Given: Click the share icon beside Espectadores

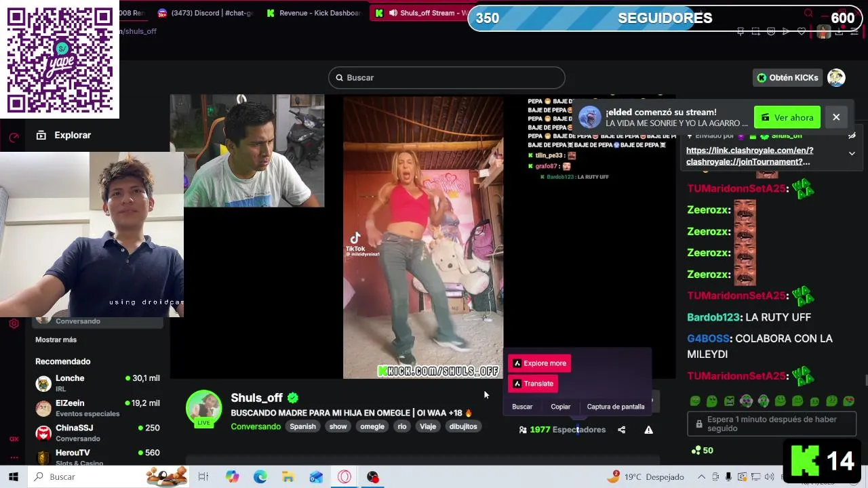Looking at the screenshot, I should point(621,430).
